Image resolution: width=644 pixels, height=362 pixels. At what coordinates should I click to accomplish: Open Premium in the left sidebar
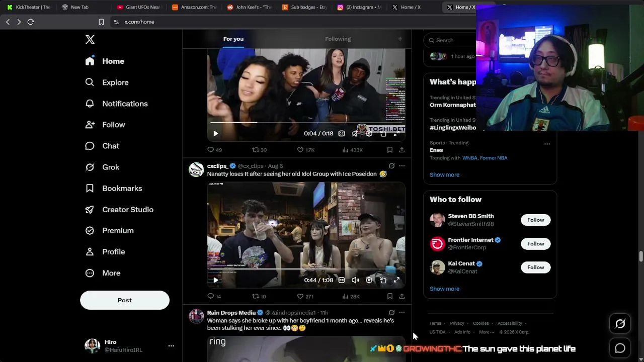(x=109, y=230)
